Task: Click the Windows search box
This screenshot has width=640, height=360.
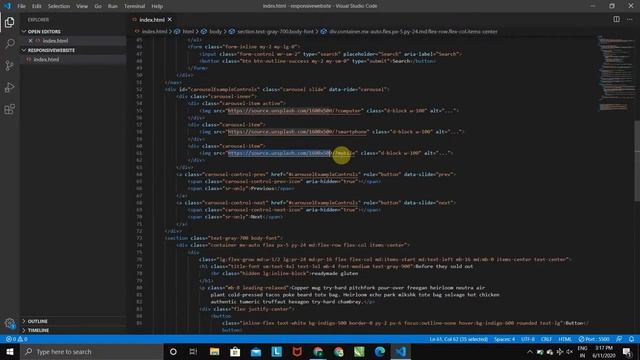Action: tap(92, 351)
